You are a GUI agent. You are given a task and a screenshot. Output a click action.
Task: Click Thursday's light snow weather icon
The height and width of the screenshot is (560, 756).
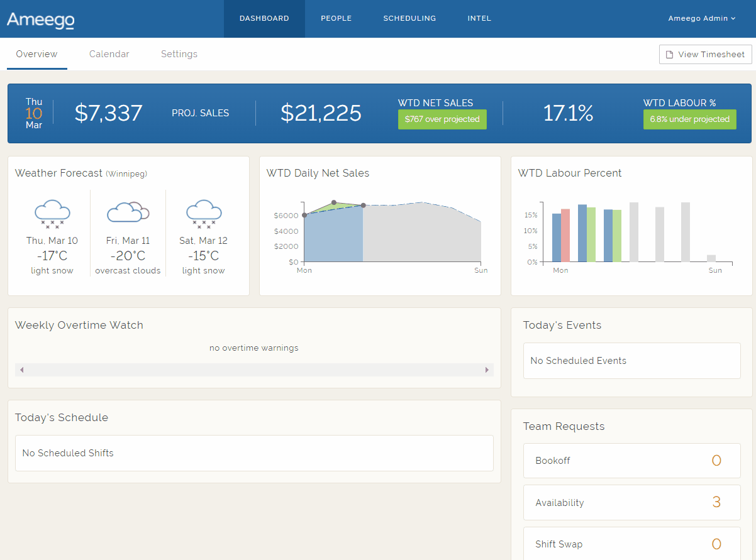tap(52, 213)
